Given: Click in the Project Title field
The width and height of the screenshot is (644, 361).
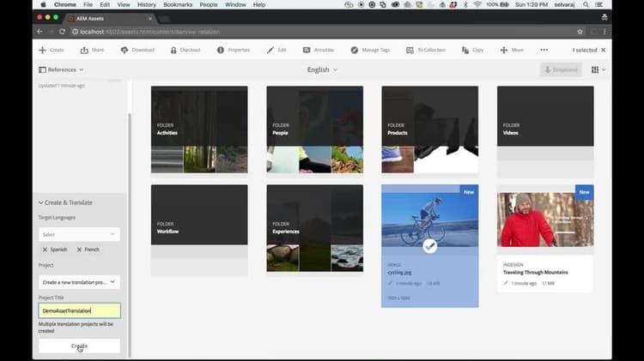Looking at the screenshot, I should coord(79,310).
